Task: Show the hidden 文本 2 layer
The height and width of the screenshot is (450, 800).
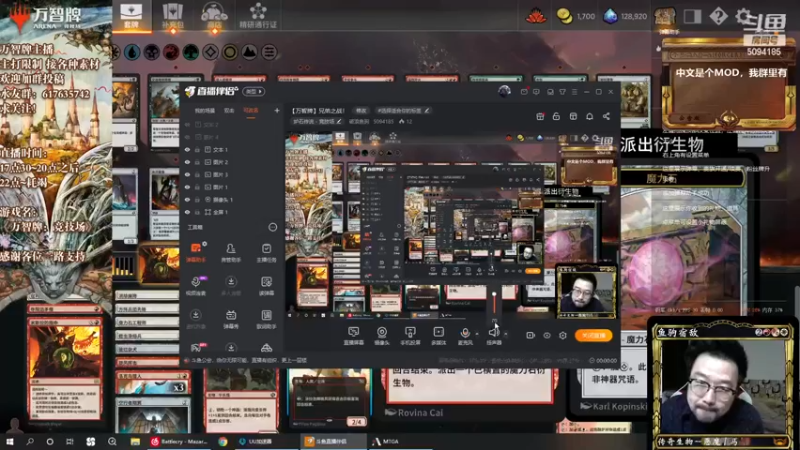Action: (187, 124)
